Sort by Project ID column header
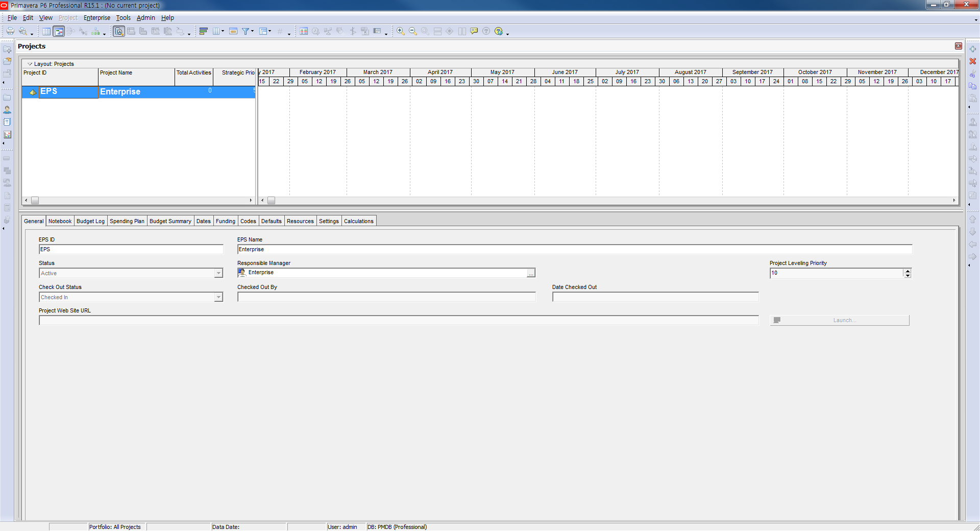 [60, 77]
